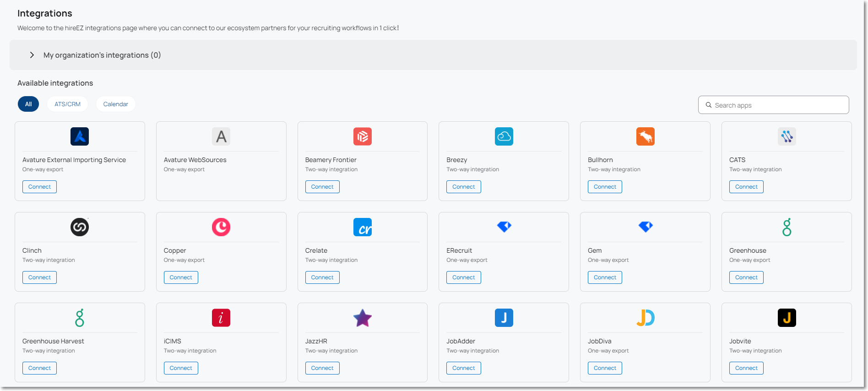Click the CATS logo icon
Image resolution: width=868 pixels, height=391 pixels.
[787, 136]
